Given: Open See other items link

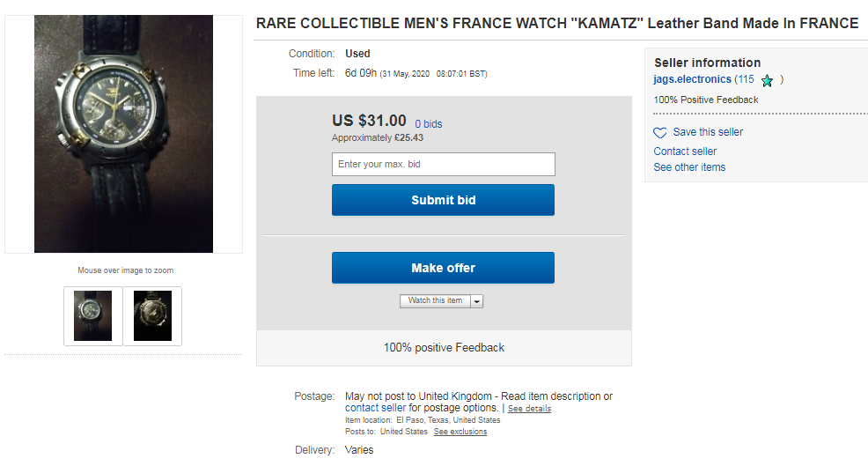Looking at the screenshot, I should click(x=689, y=167).
